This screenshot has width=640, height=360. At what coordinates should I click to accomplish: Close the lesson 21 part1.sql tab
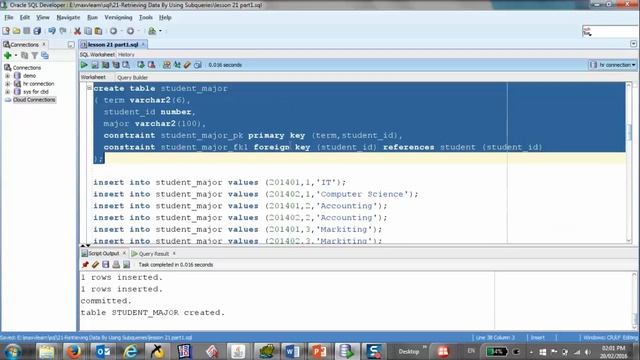[143, 44]
